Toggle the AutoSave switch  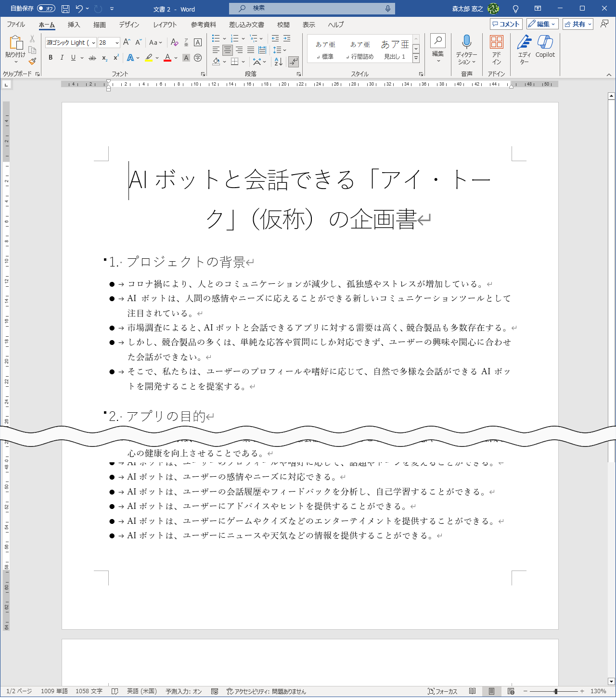pos(45,8)
